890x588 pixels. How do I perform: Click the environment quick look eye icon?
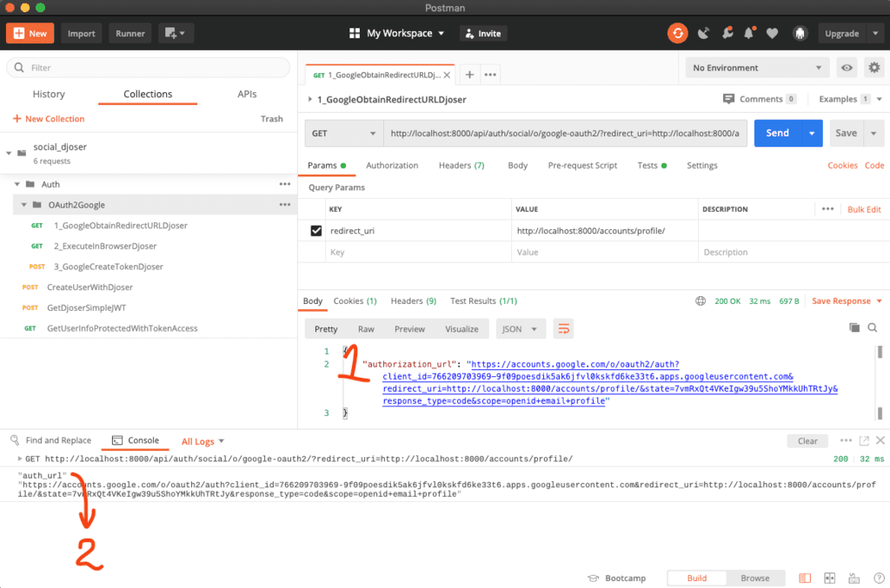846,68
